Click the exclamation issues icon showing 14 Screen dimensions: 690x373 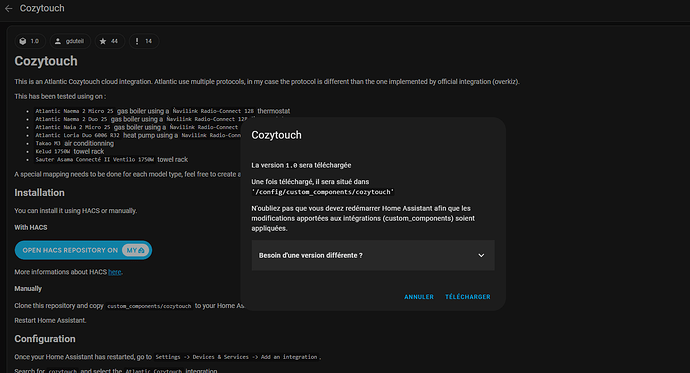coord(137,41)
